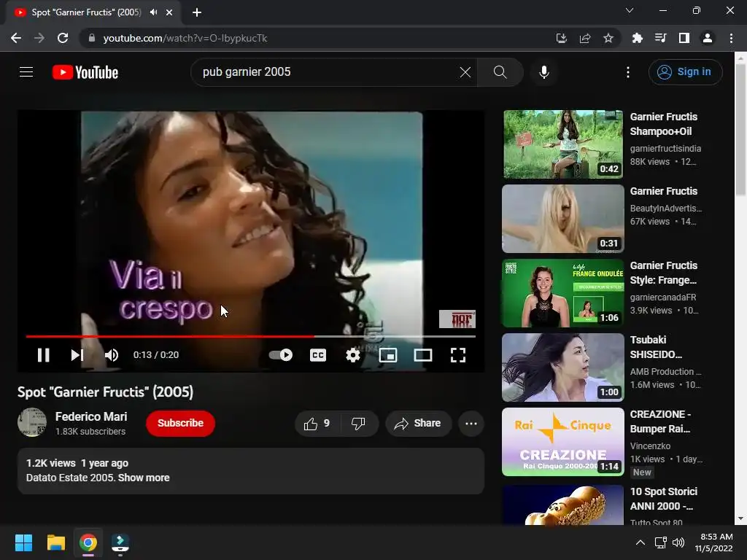Open Chrome three-dot menu
The height and width of the screenshot is (560, 747).
click(x=731, y=38)
